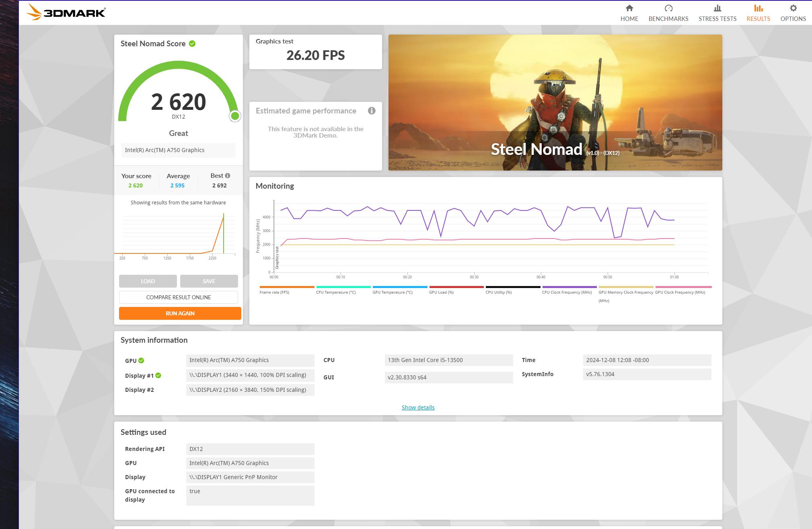The height and width of the screenshot is (529, 812).
Task: Click the Average score value 2 595
Action: click(177, 185)
